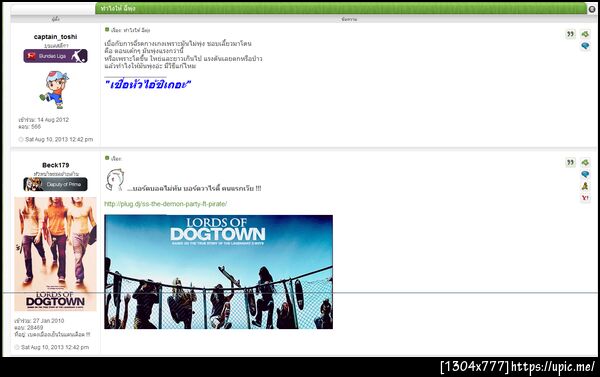Viewport: 600px width, 377px height.
Task: Click captain_toshi's cartoon footballer avatar
Action: (x=54, y=90)
